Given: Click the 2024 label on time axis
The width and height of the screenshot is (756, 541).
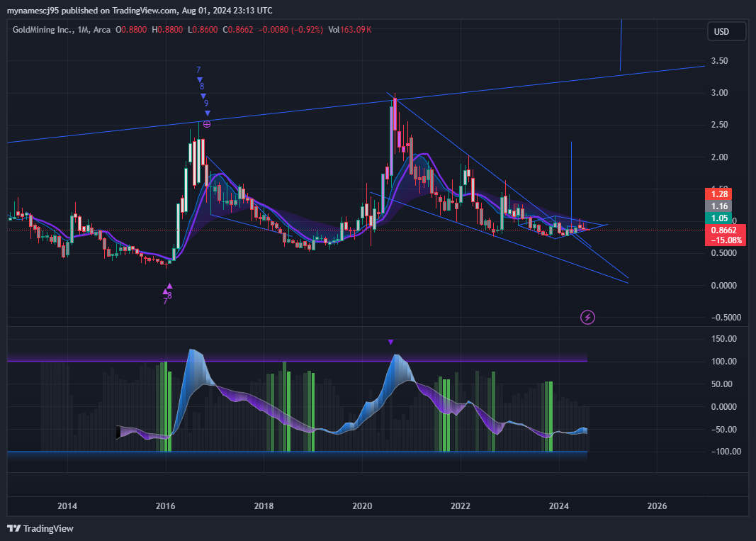Looking at the screenshot, I should point(559,506).
